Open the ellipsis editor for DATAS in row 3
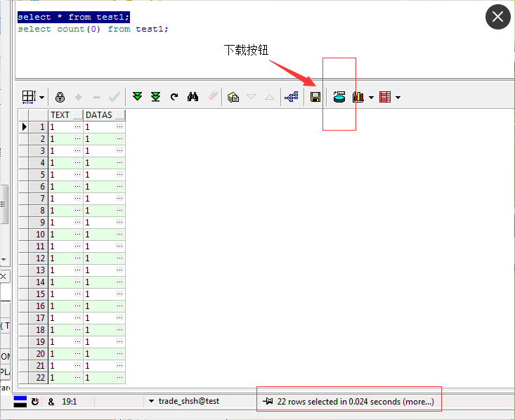 [120, 150]
